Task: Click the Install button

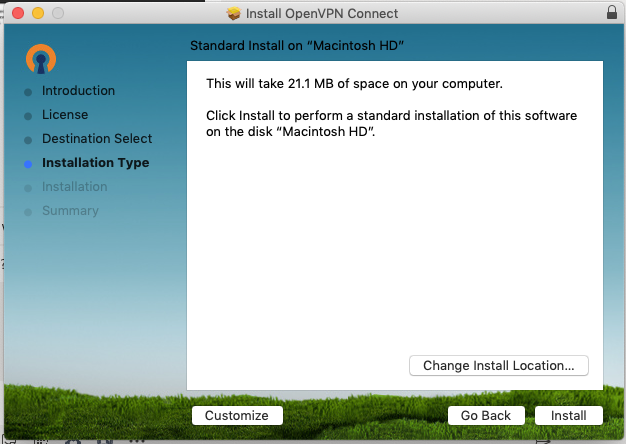Action: (569, 415)
